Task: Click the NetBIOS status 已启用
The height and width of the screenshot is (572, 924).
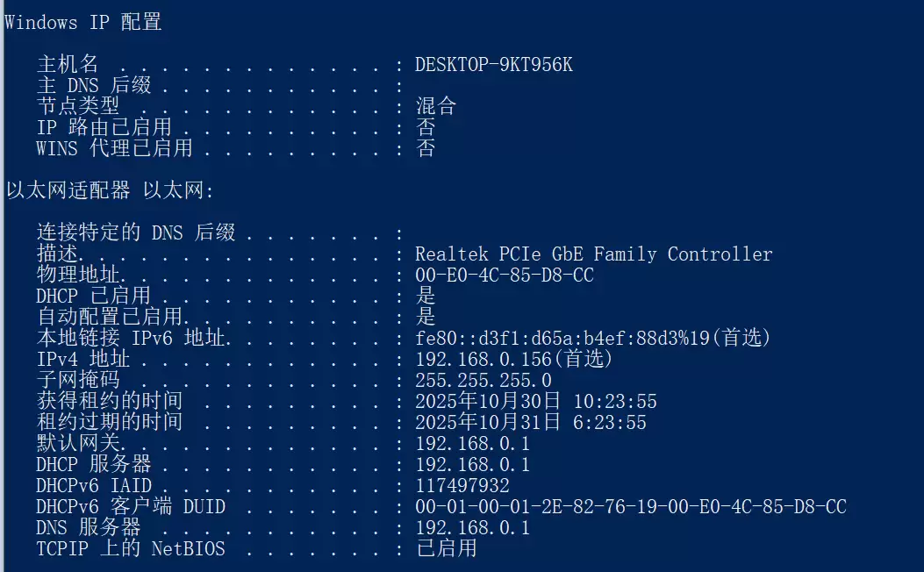Action: pyautogui.click(x=446, y=549)
